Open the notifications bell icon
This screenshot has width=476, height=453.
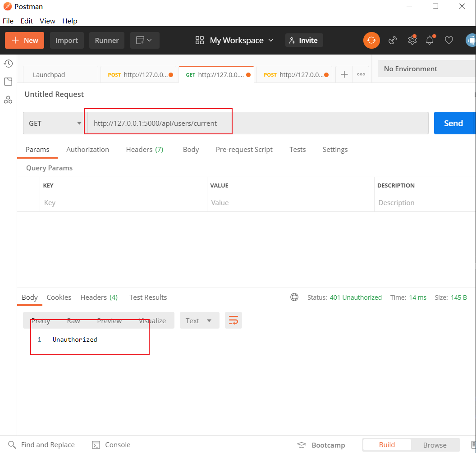pyautogui.click(x=430, y=40)
